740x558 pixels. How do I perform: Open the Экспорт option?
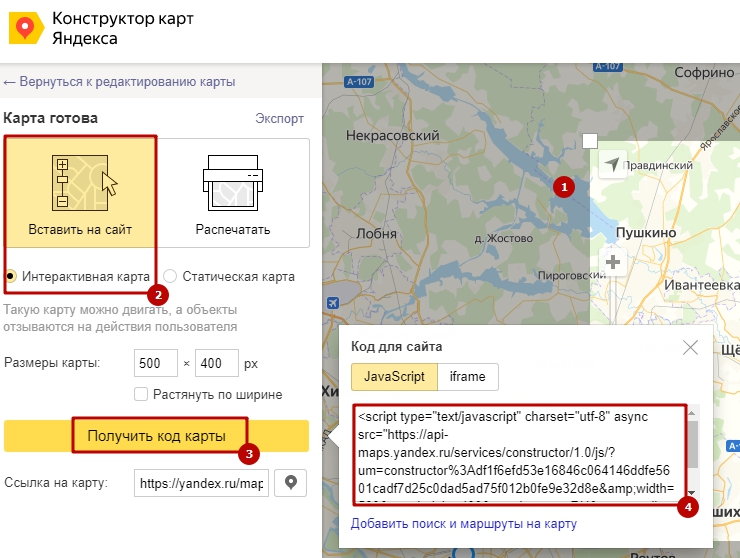click(x=279, y=118)
